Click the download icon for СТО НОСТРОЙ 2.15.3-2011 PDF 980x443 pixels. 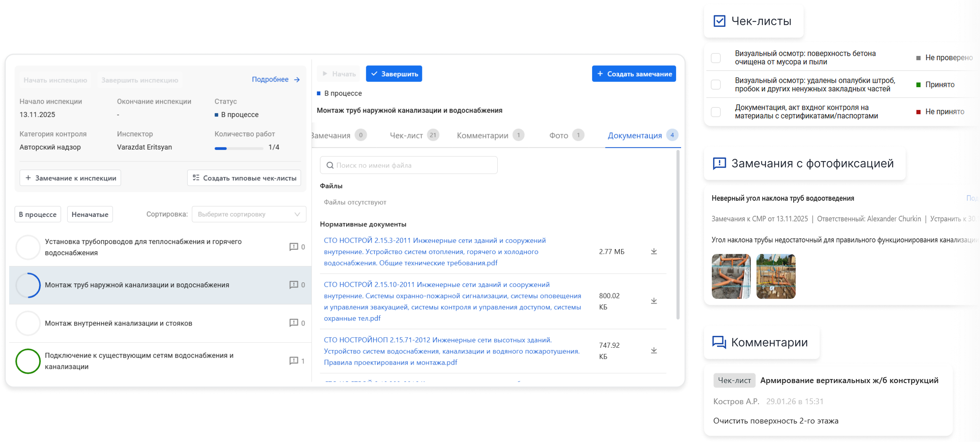(654, 251)
